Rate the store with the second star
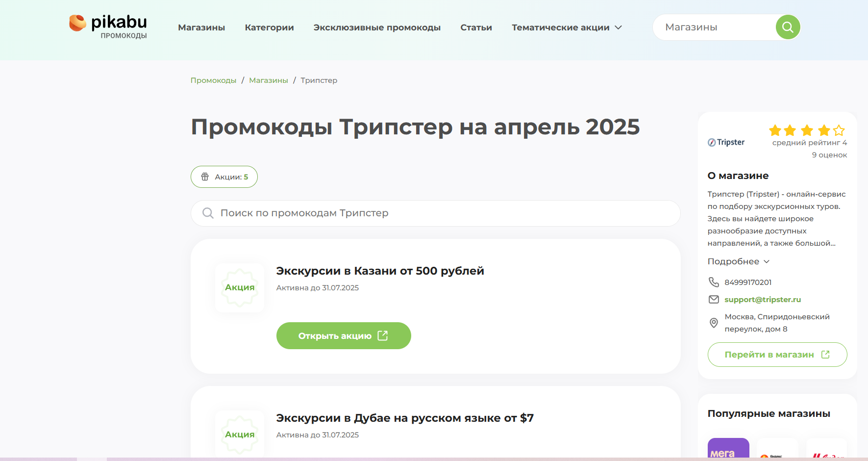The image size is (868, 461). pyautogui.click(x=790, y=130)
